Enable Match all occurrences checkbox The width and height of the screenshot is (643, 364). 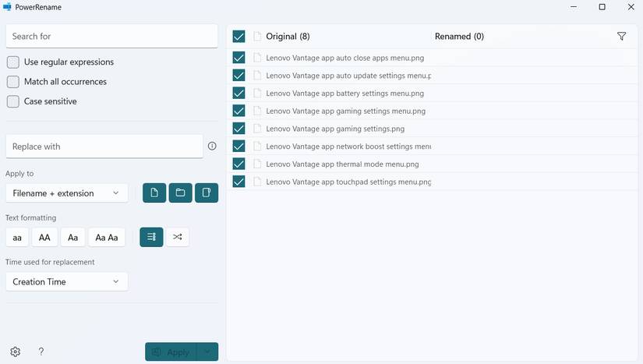13,82
